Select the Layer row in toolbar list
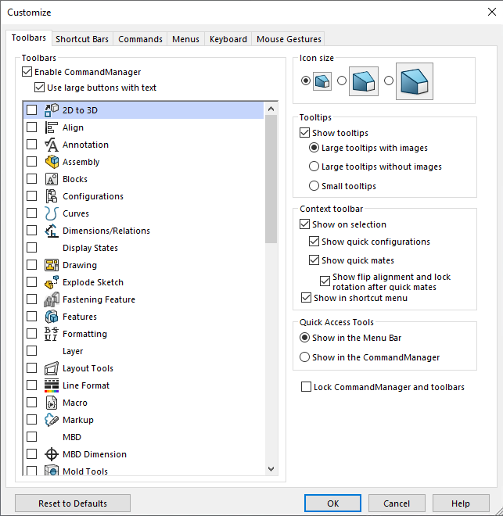504x516 pixels. tap(144, 351)
